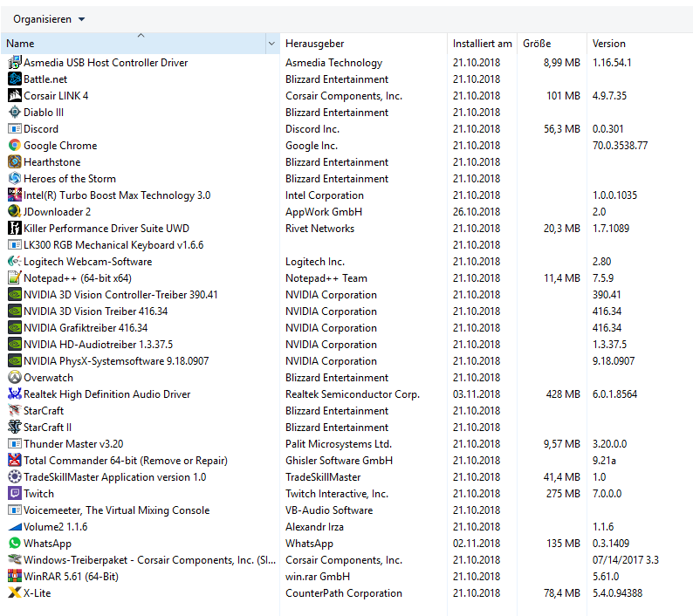Click the 02.11.2018 install date
Screen dimensions: 693x616
[x=477, y=543]
